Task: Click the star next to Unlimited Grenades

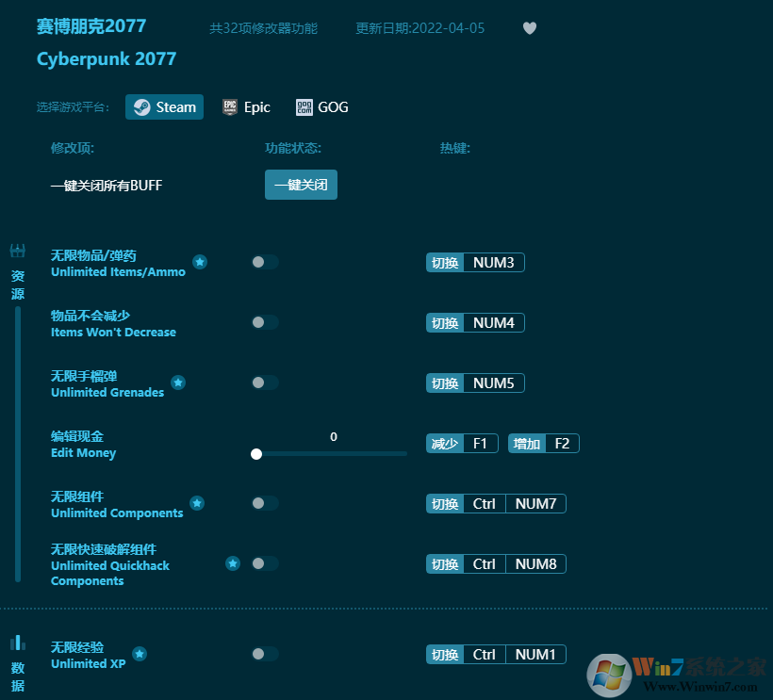Action: [178, 383]
